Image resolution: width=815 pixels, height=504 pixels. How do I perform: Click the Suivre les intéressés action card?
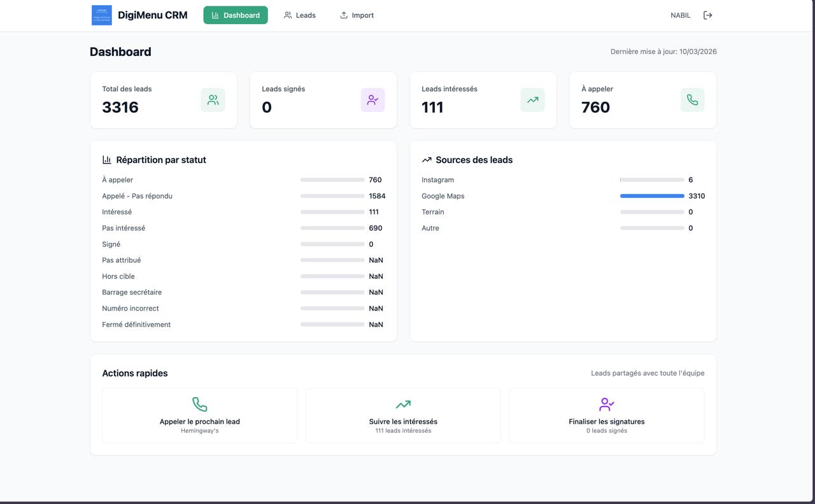point(402,415)
